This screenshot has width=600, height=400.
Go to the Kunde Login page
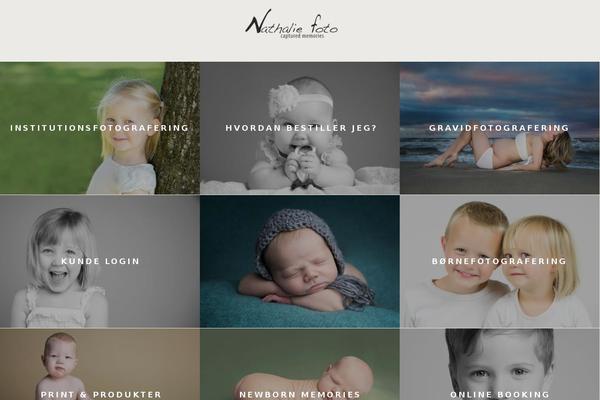100,261
